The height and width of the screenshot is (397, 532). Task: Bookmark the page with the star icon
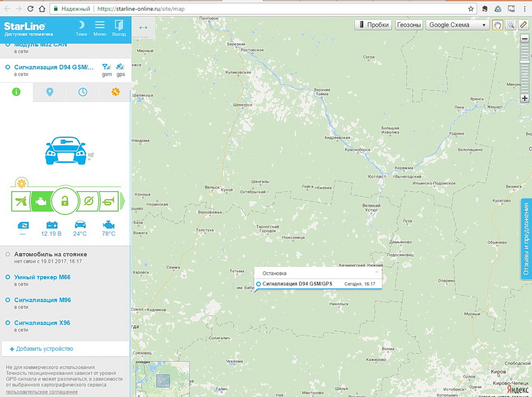click(471, 9)
